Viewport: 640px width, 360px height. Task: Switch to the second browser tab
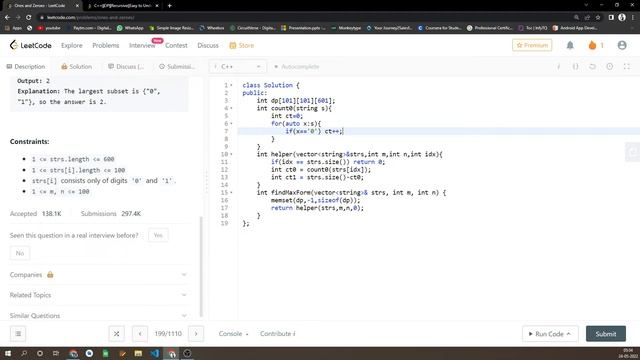tap(122, 6)
